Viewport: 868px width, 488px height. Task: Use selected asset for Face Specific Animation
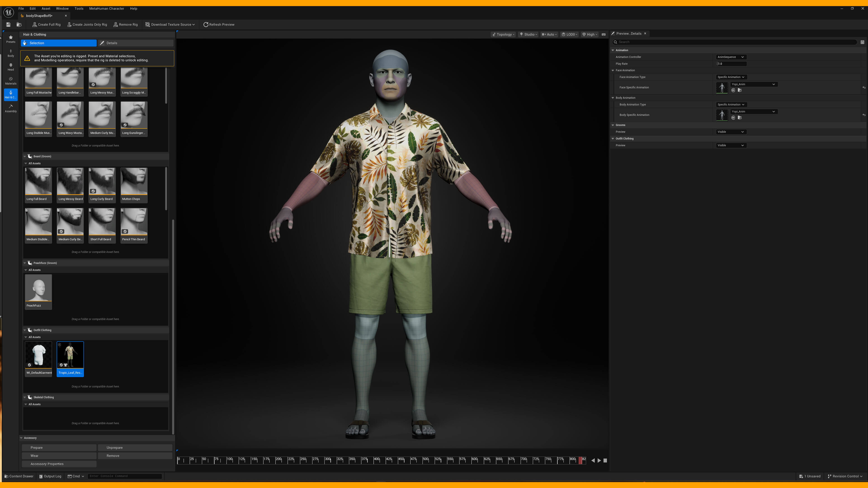click(733, 90)
